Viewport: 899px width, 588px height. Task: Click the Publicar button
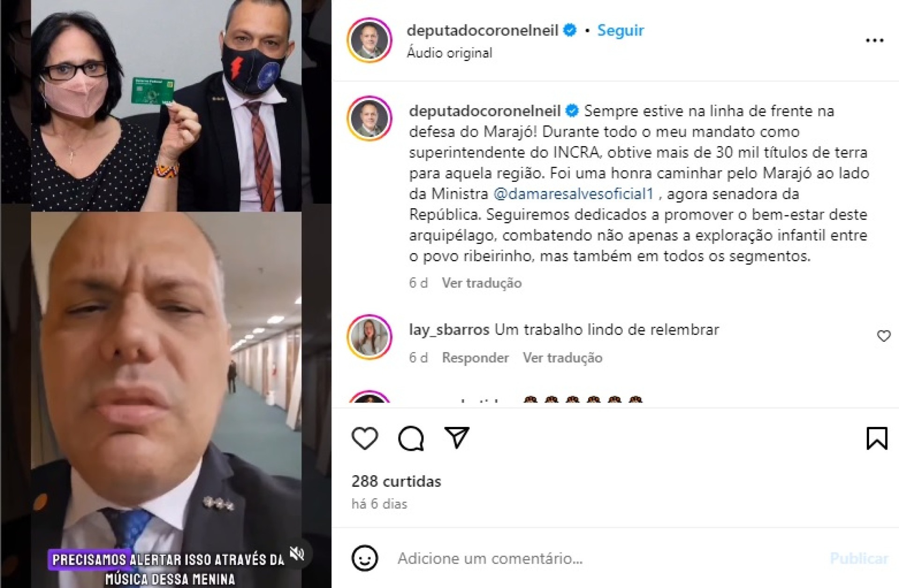(859, 558)
